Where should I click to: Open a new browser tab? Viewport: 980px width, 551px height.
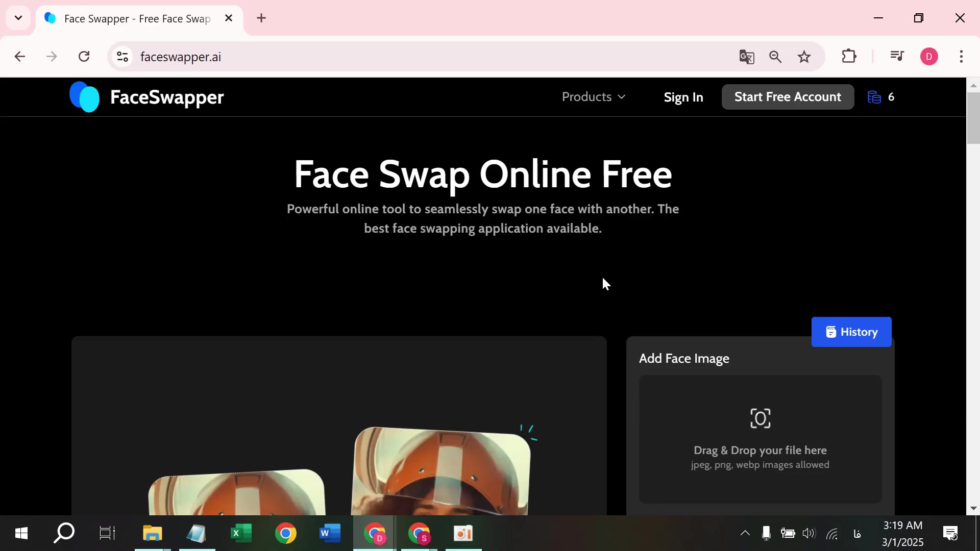pyautogui.click(x=261, y=18)
